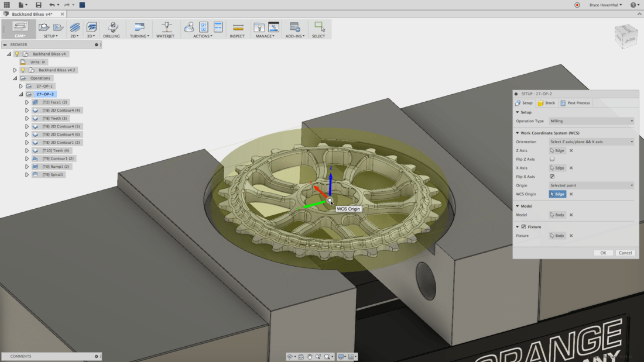Open the Post Process tab
644x362 pixels.
click(x=577, y=103)
